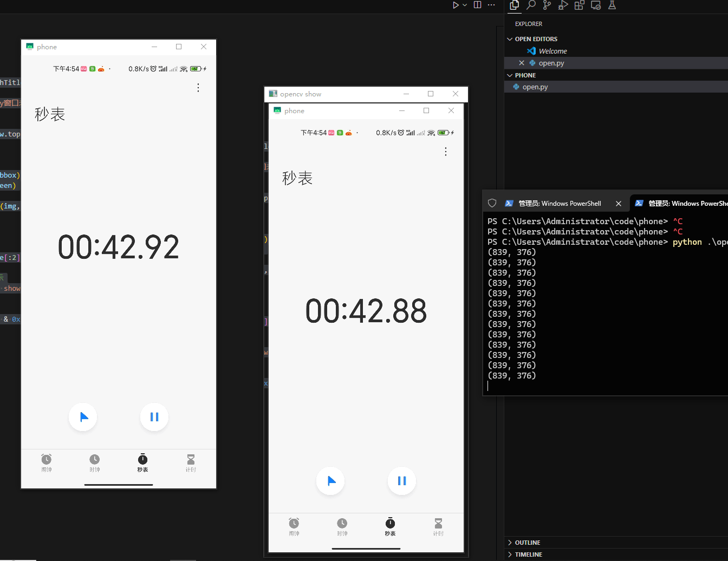The image size is (728, 561).
Task: Maximize the opencv show window
Action: point(431,94)
